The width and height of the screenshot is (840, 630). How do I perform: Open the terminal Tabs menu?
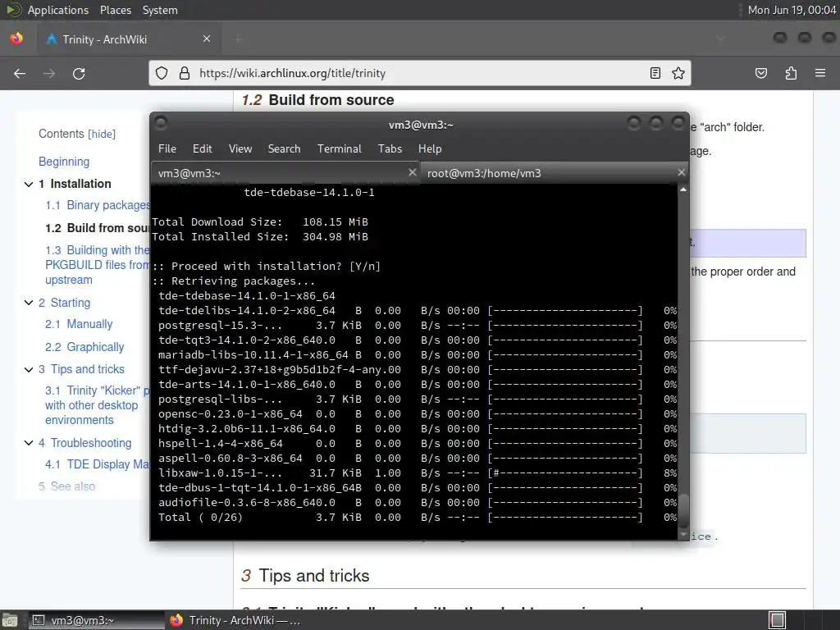tap(390, 149)
